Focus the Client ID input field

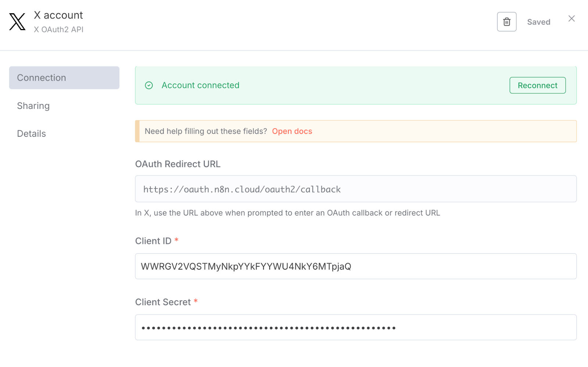(355, 266)
